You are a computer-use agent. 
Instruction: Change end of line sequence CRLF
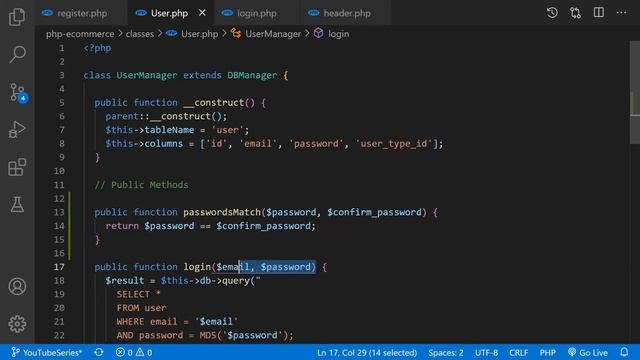tap(518, 352)
